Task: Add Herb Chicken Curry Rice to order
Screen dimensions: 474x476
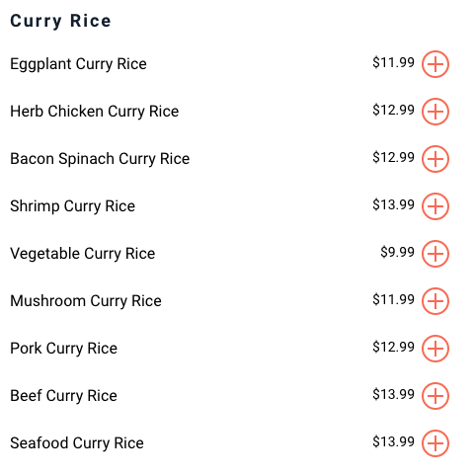Action: [435, 112]
